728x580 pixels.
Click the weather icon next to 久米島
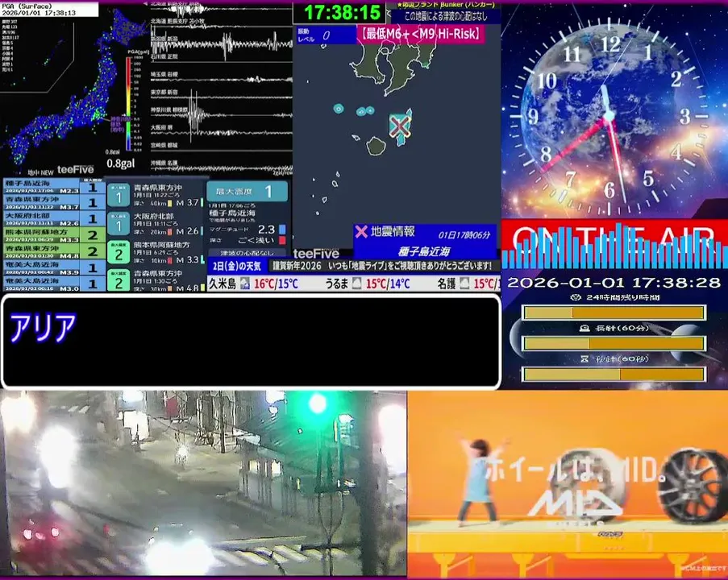pyautogui.click(x=244, y=284)
